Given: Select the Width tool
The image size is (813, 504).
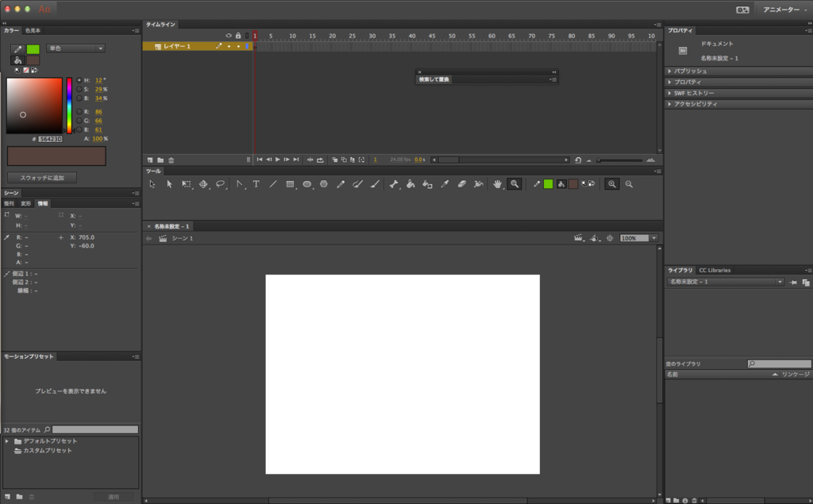Looking at the screenshot, I should click(x=479, y=184).
